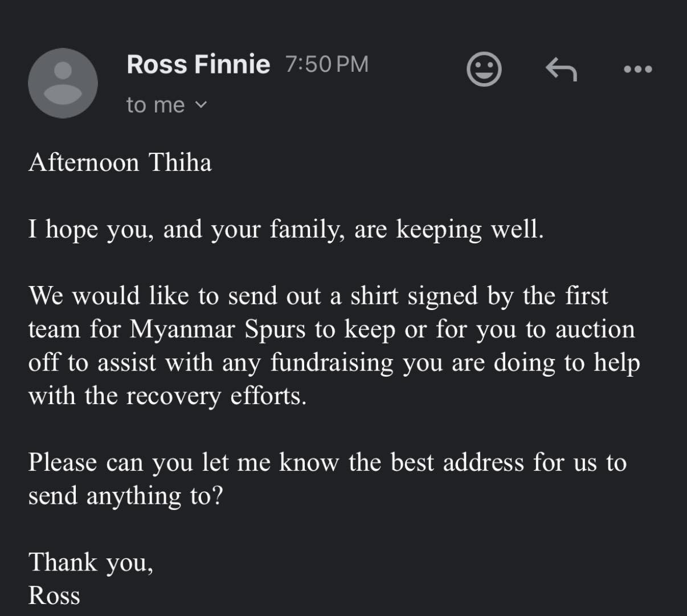
Task: Click the phrase "recovery efforts"
Action: point(216,395)
